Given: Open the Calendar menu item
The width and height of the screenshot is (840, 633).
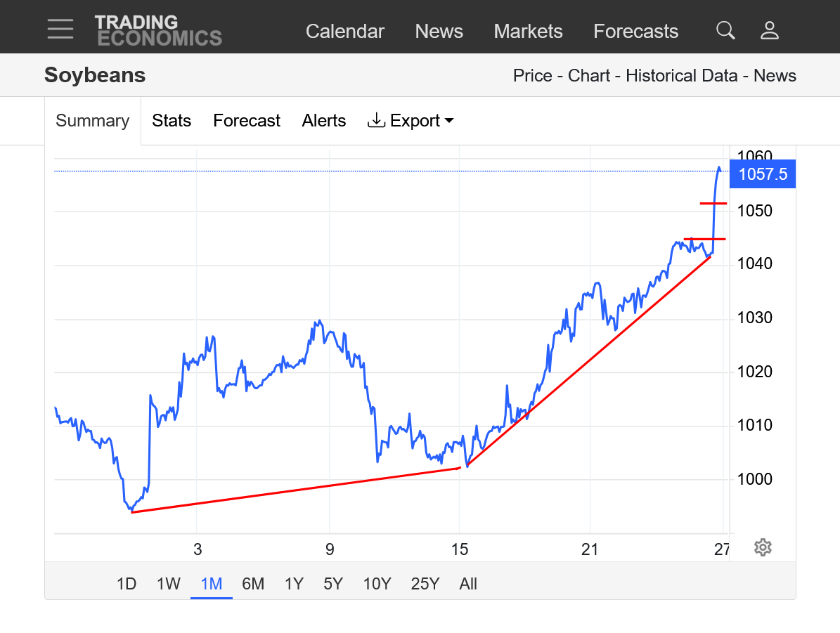Looking at the screenshot, I should click(345, 32).
